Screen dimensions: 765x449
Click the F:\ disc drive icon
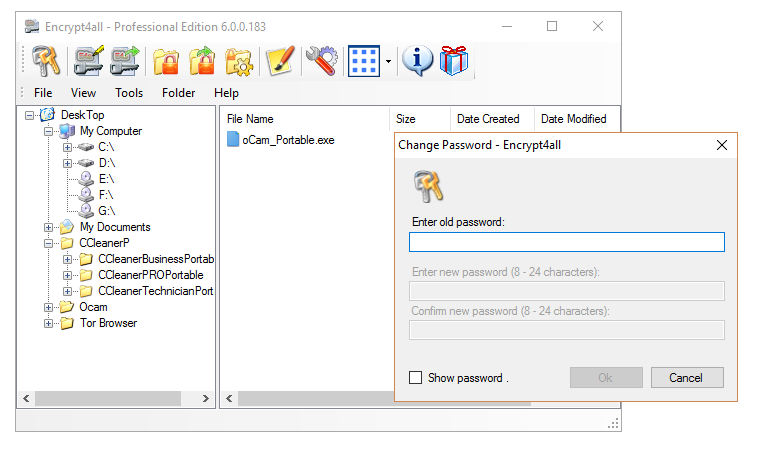(x=86, y=195)
